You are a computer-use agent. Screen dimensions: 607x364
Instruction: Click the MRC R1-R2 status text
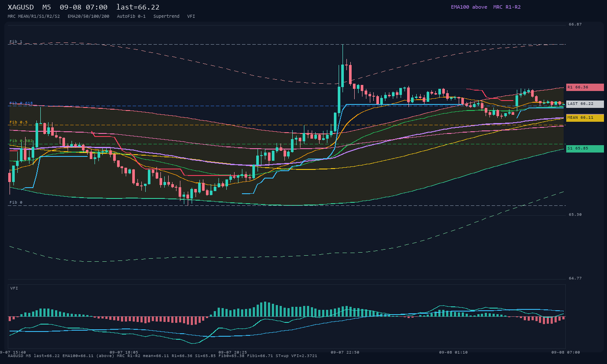pos(507,7)
